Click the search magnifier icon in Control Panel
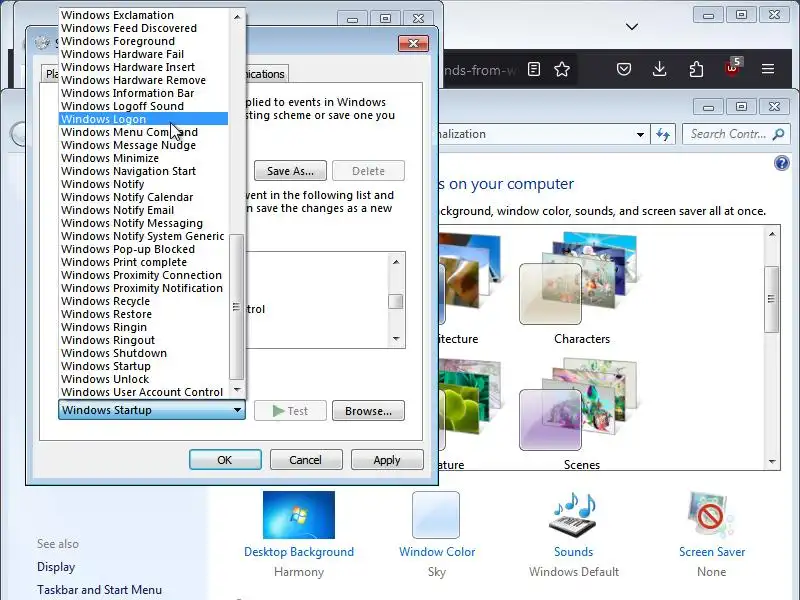 778,134
